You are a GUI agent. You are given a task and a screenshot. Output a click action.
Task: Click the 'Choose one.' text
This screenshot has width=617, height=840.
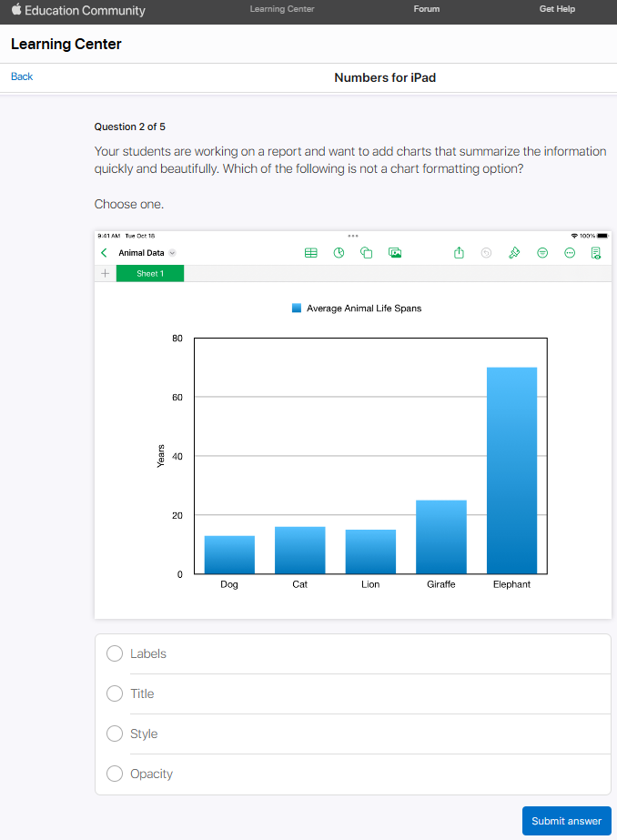click(x=129, y=204)
